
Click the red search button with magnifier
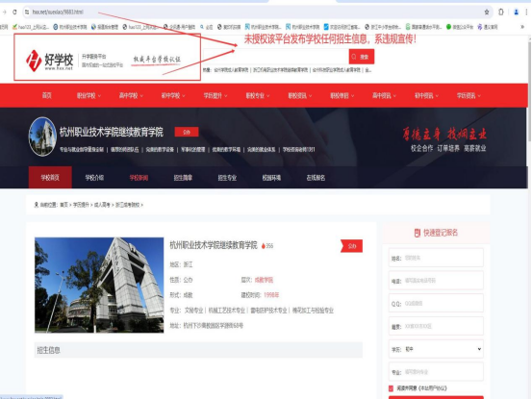[x=362, y=57]
